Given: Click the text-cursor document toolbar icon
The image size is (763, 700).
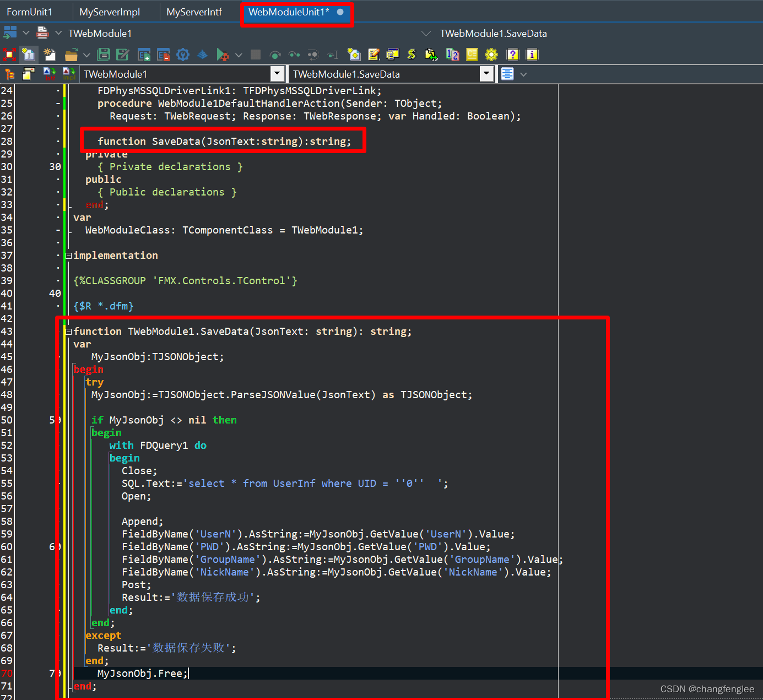Looking at the screenshot, I should [29, 55].
